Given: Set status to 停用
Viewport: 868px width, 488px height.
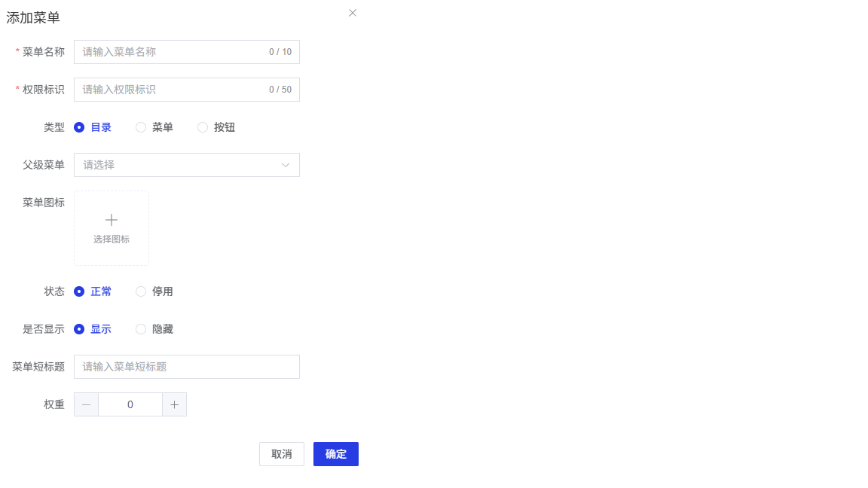Looking at the screenshot, I should 141,291.
